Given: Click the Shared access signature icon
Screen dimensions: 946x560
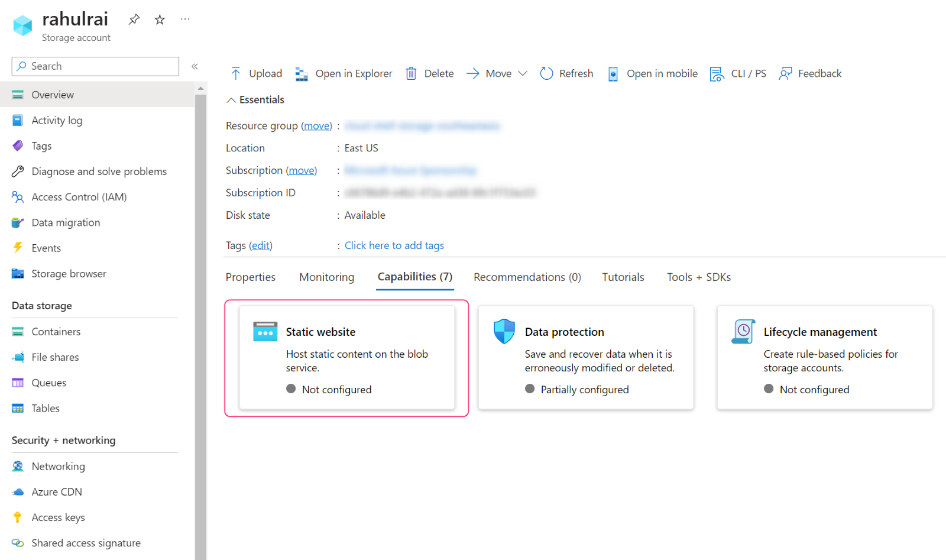Looking at the screenshot, I should [18, 543].
